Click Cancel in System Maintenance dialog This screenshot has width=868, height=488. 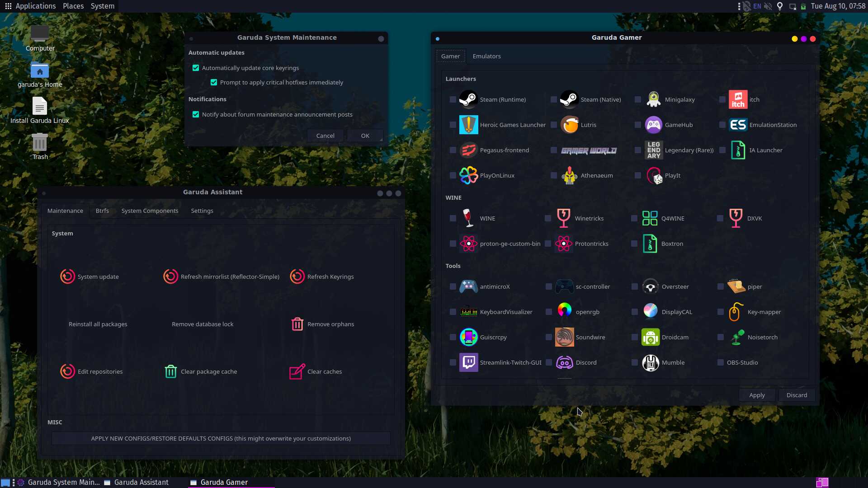[x=325, y=136]
